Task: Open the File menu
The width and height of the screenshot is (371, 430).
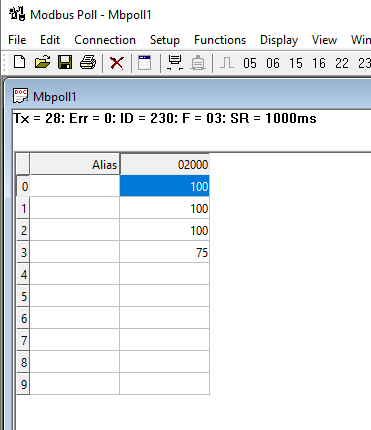Action: coord(17,40)
